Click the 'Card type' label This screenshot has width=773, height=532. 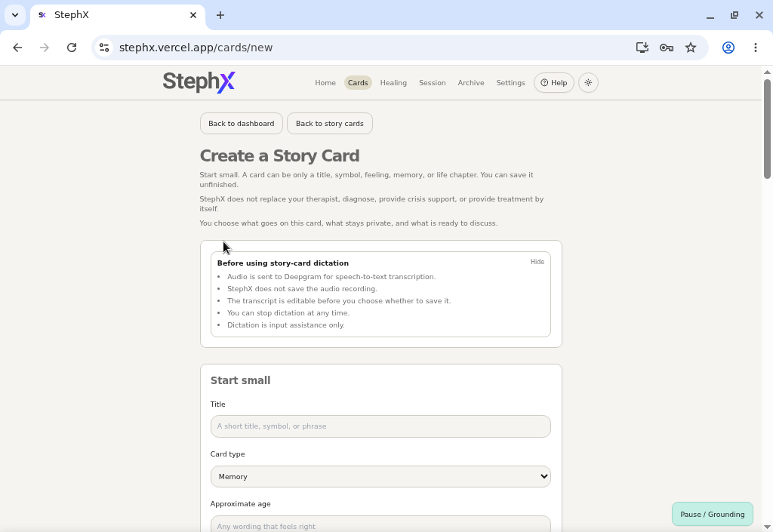pos(227,454)
